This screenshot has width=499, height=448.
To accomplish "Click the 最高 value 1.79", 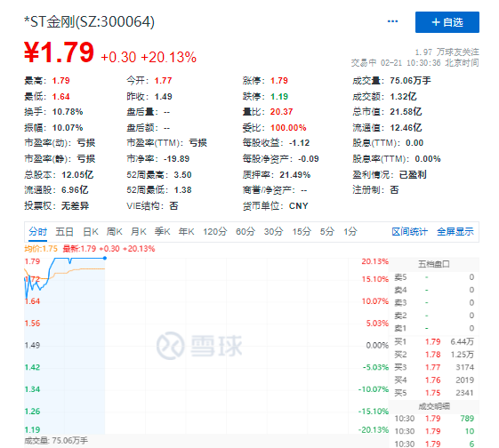I will point(60,81).
